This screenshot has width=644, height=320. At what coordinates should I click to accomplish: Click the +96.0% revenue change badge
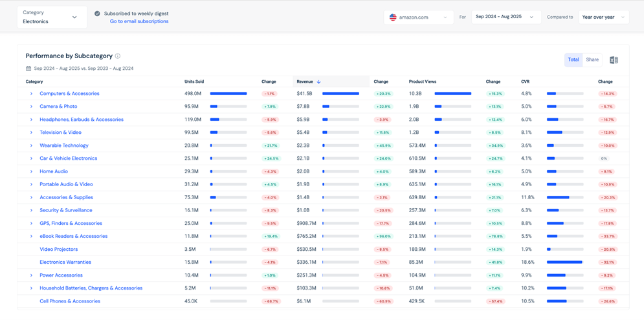pos(383,237)
